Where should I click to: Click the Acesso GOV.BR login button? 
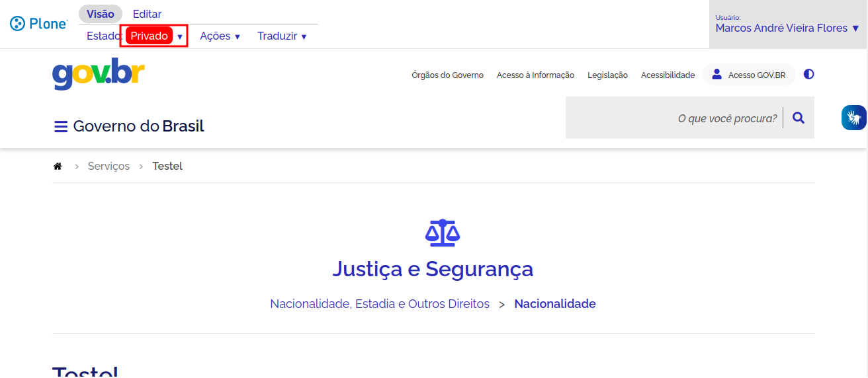[749, 75]
